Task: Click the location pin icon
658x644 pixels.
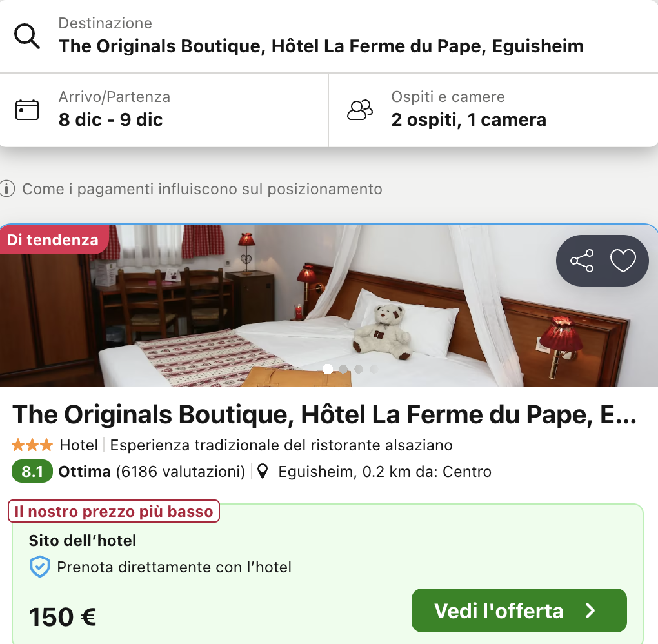Action: tap(263, 472)
